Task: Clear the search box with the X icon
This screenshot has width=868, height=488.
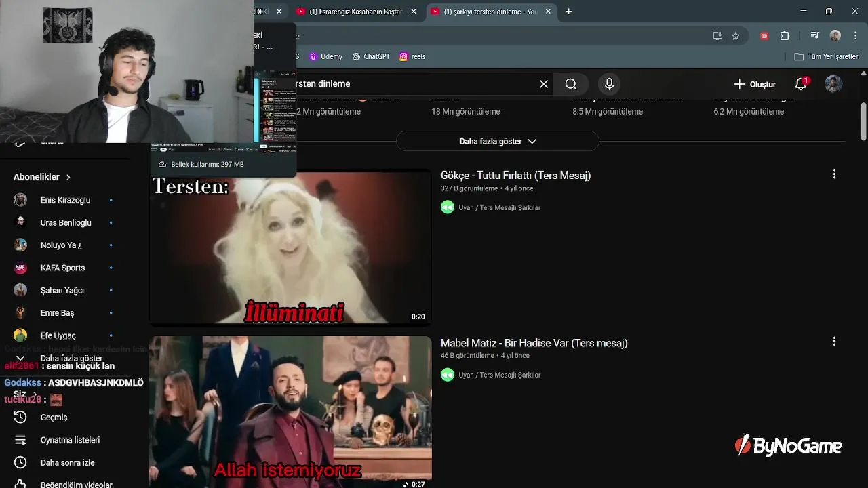Action: click(543, 84)
